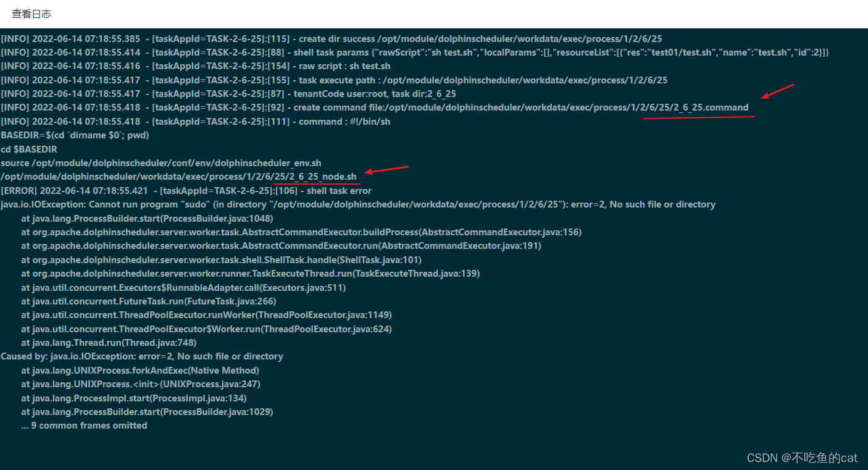
Task: Click the ProcessBuilder.java:1029 stack frame
Action: [147, 412]
